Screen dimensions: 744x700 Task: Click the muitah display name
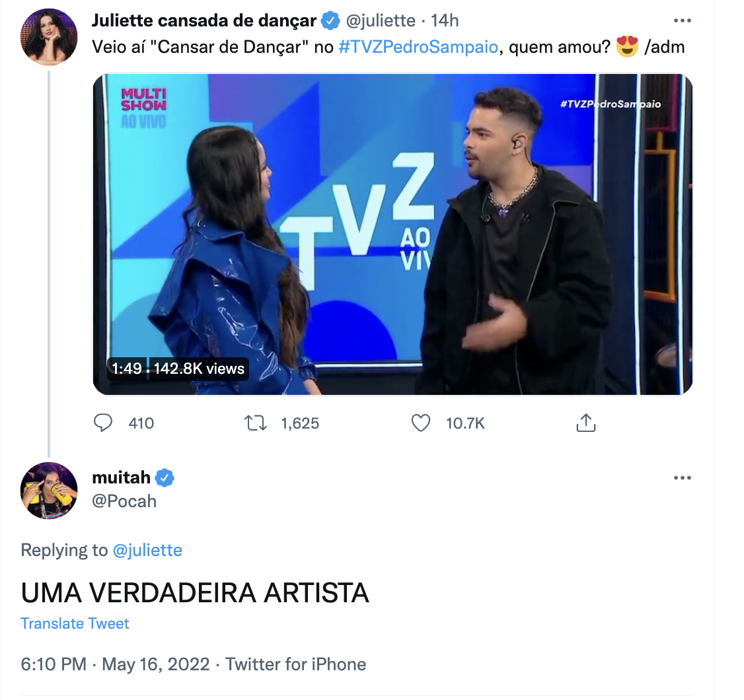[121, 478]
